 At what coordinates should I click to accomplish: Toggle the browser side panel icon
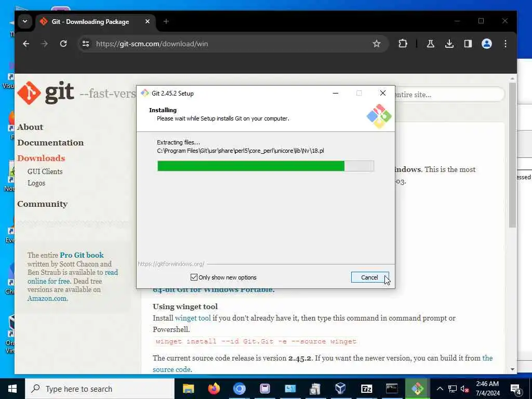tap(468, 44)
